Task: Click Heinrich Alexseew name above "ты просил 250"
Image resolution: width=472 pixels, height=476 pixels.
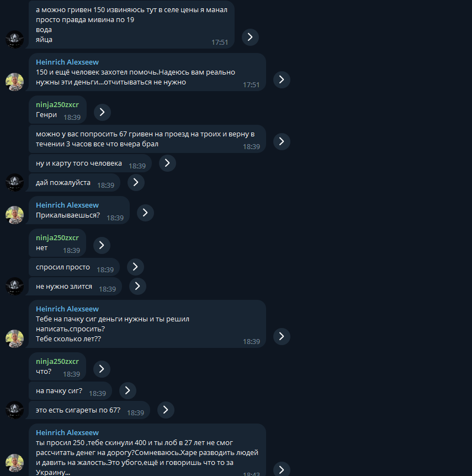Action: tap(67, 432)
